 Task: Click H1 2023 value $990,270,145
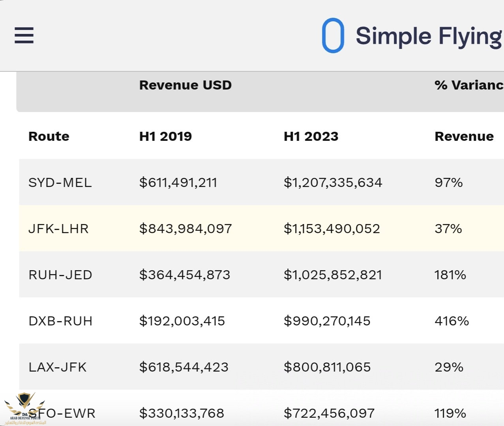[327, 321]
